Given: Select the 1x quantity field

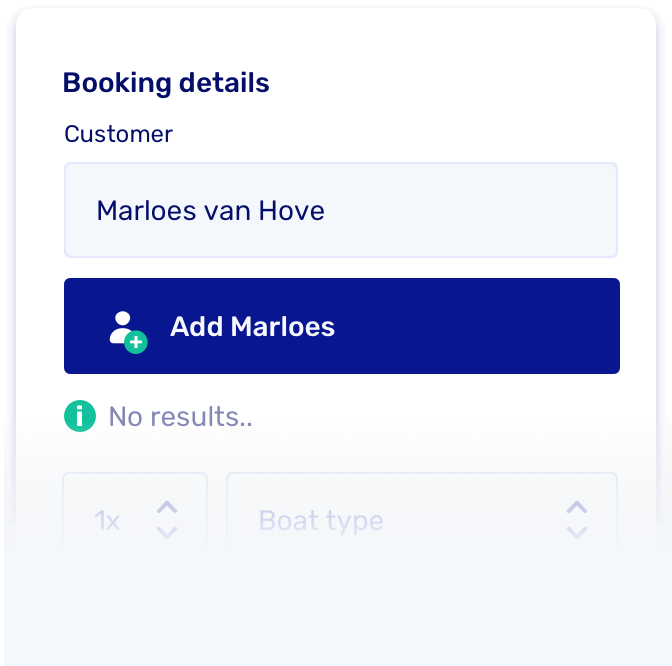Looking at the screenshot, I should coord(135,520).
